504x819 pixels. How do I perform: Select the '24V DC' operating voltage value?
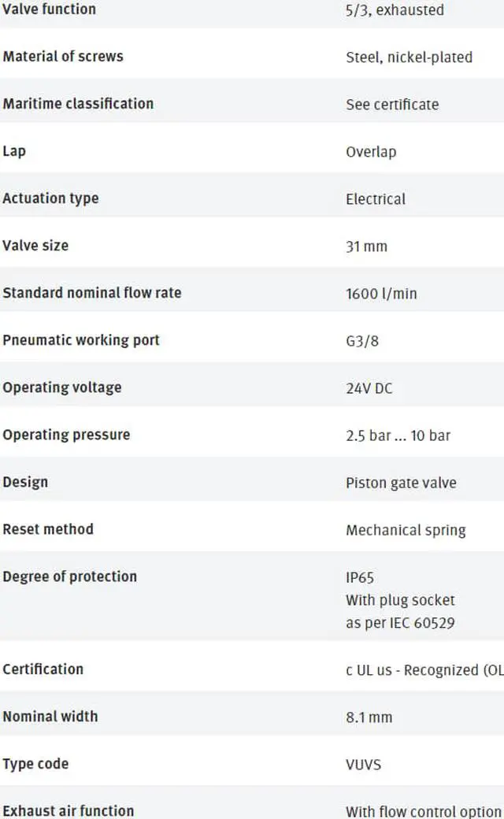click(x=369, y=388)
